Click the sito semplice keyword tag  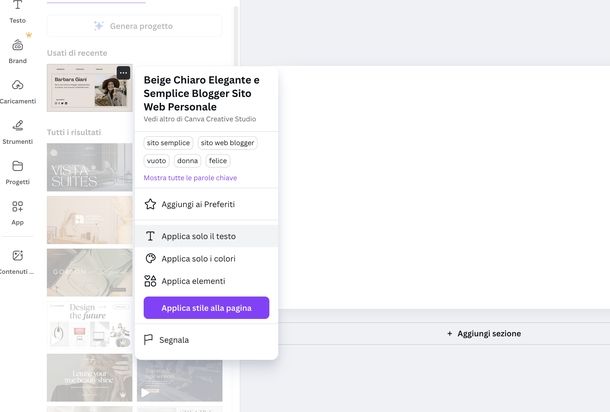coord(168,143)
